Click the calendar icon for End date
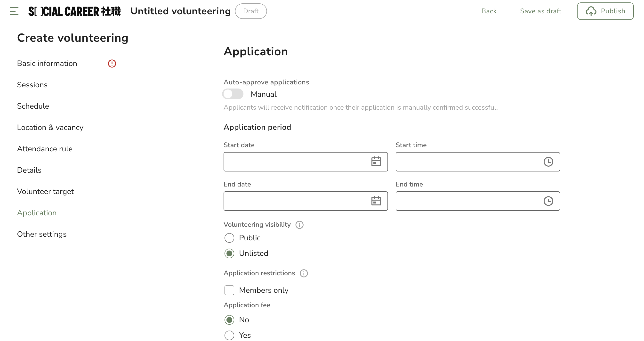This screenshot has width=644, height=341. (376, 201)
